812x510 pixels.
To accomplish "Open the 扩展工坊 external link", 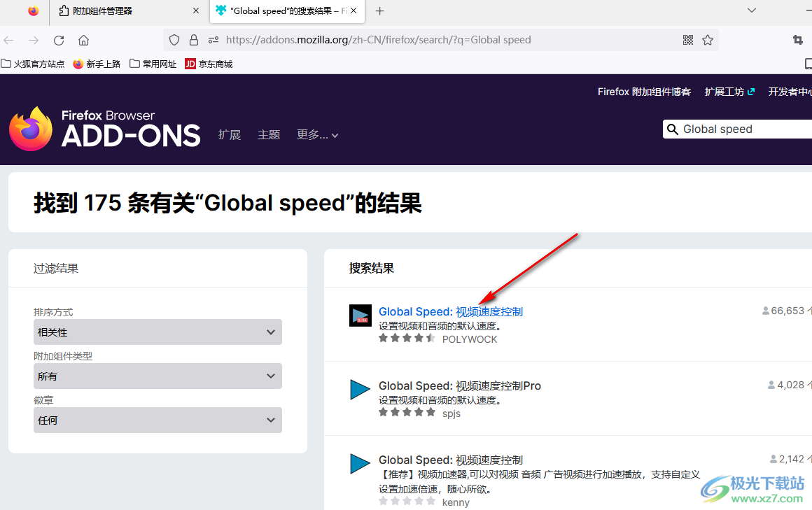I will point(729,92).
